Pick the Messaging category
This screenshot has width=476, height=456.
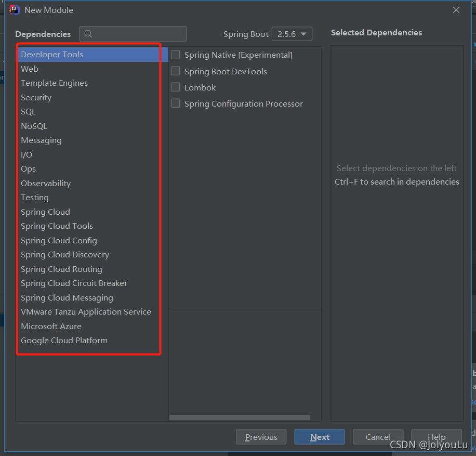click(92, 140)
